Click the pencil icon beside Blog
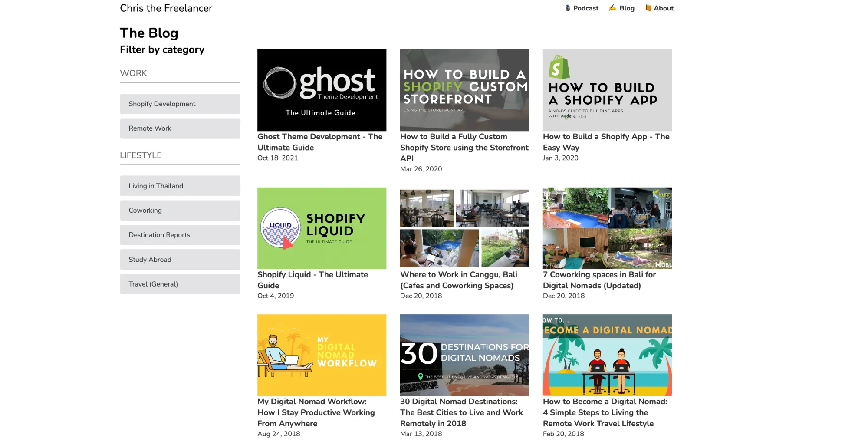Viewport: 868px width, 448px height. coord(612,8)
